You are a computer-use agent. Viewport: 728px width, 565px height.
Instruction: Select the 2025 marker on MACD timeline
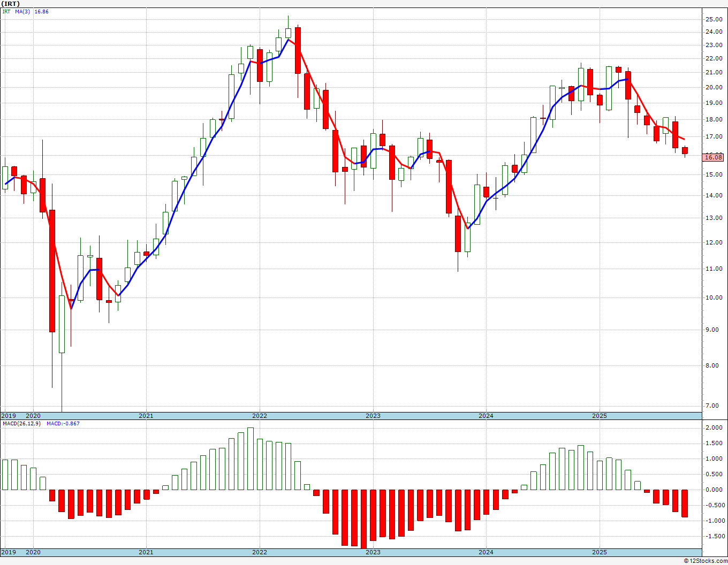coord(599,552)
